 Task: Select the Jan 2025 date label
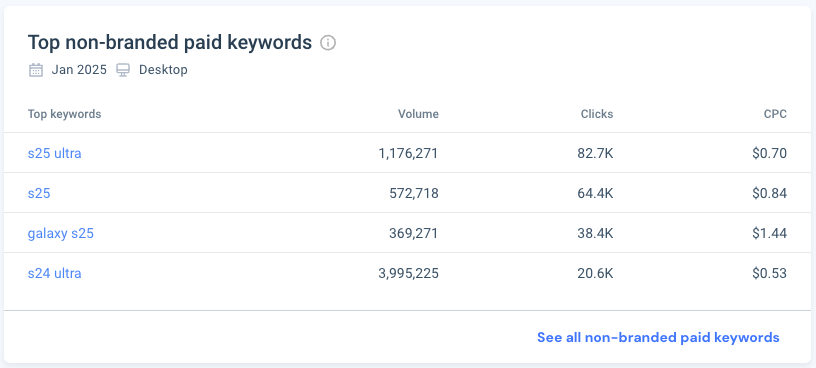(x=79, y=70)
